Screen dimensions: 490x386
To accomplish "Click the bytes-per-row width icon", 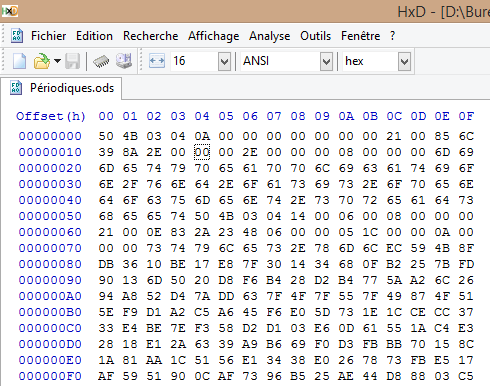I will pyautogui.click(x=157, y=61).
